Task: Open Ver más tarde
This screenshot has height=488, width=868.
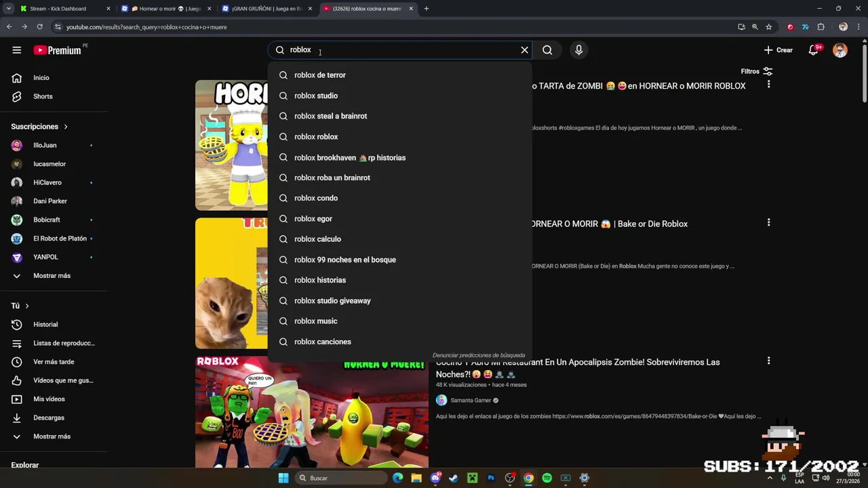Action: (54, 362)
